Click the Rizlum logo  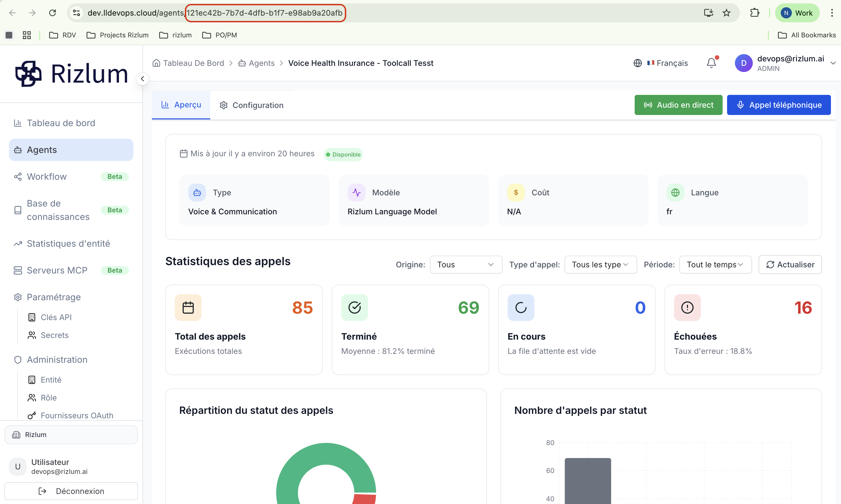[x=72, y=74]
